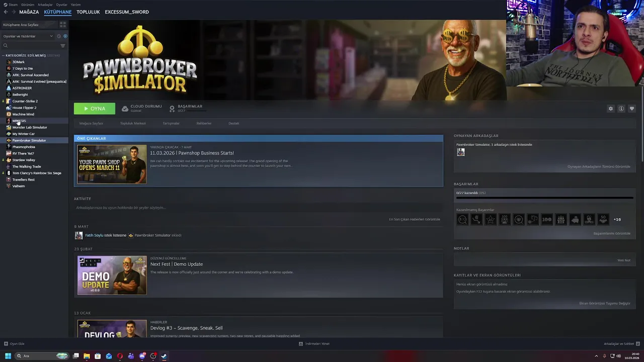Open game settings gear icon
The width and height of the screenshot is (644, 362).
[611, 109]
